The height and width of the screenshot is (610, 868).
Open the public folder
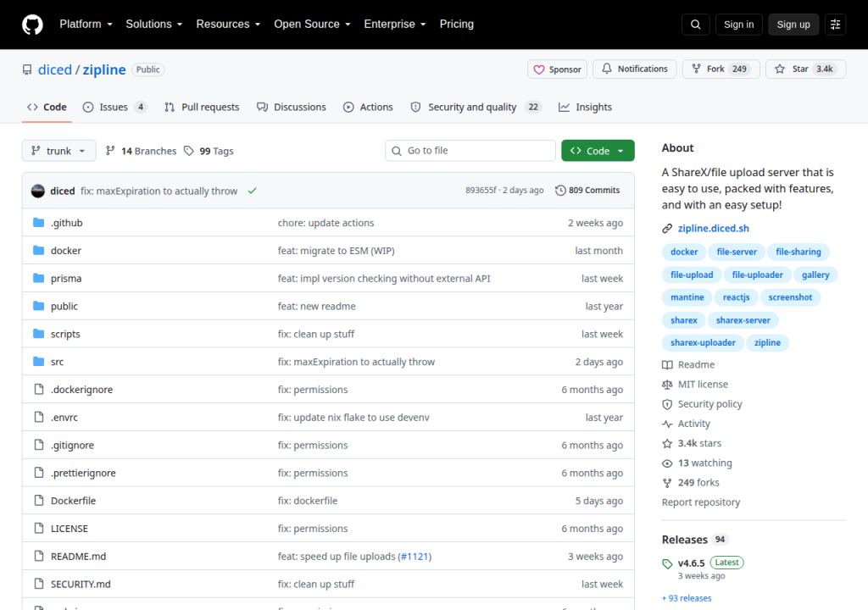click(64, 306)
